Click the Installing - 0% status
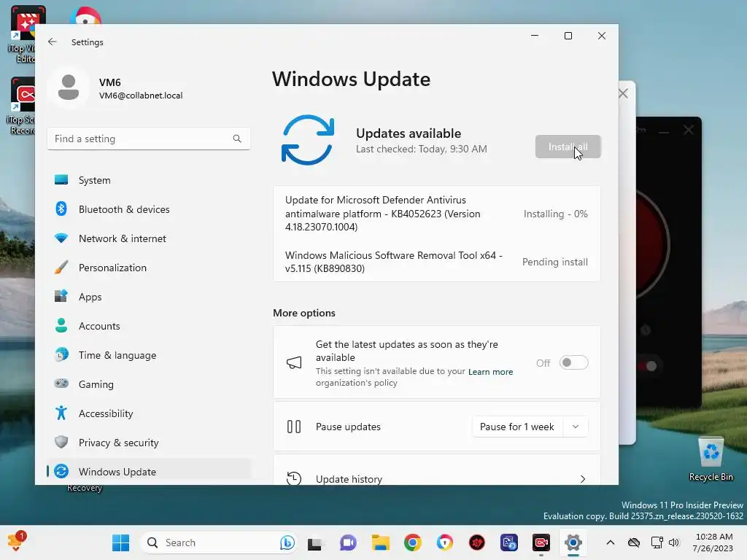 click(555, 214)
